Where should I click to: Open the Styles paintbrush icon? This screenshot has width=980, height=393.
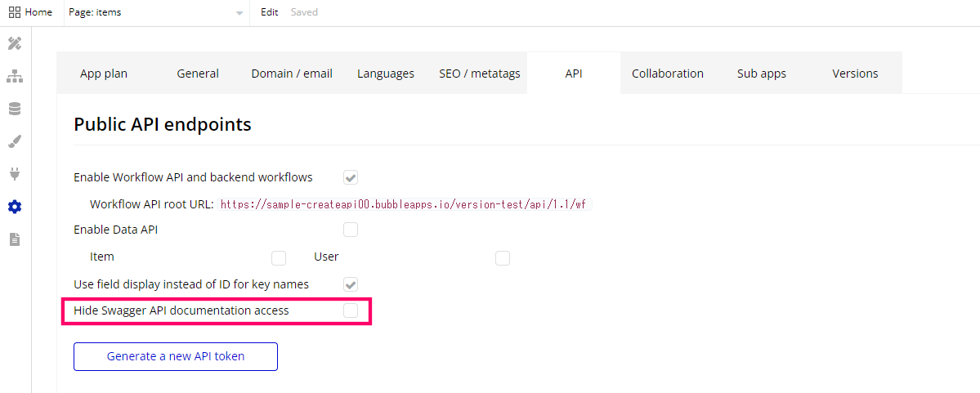pos(15,142)
